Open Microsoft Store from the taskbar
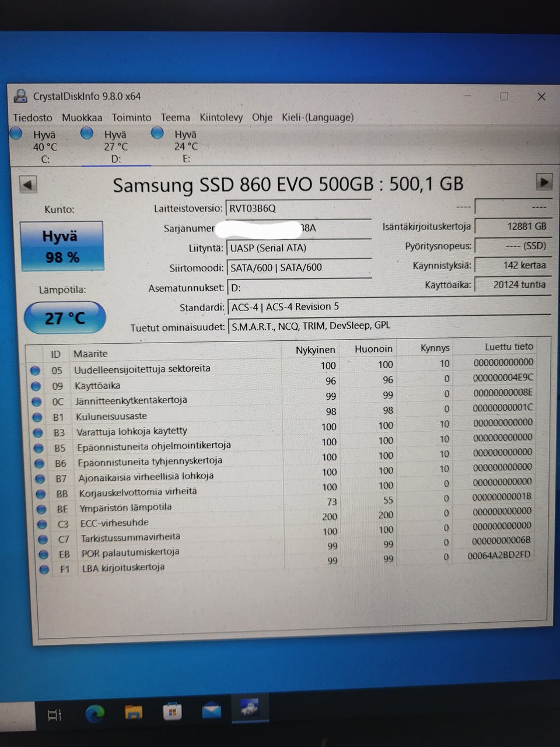Image resolution: width=560 pixels, height=747 pixels. (x=172, y=711)
